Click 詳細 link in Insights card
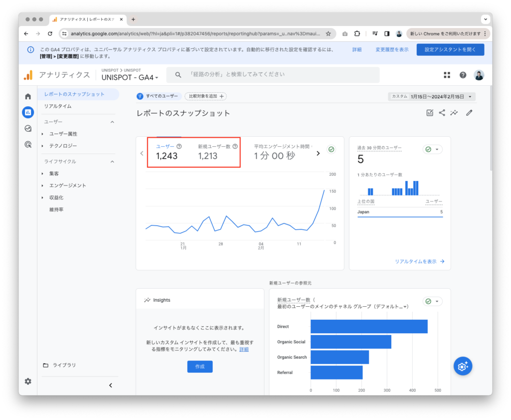Image resolution: width=511 pixels, height=420 pixels. click(244, 349)
